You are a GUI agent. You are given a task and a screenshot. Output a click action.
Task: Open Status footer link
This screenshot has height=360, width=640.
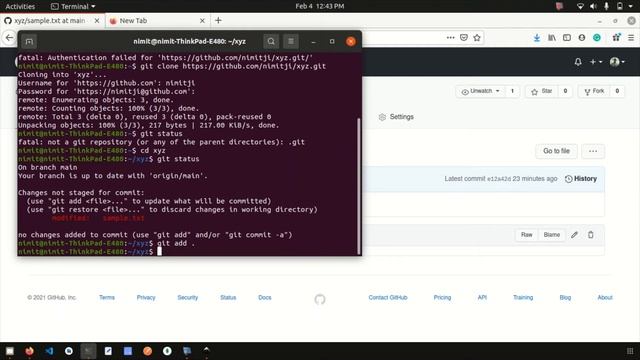(x=228, y=298)
